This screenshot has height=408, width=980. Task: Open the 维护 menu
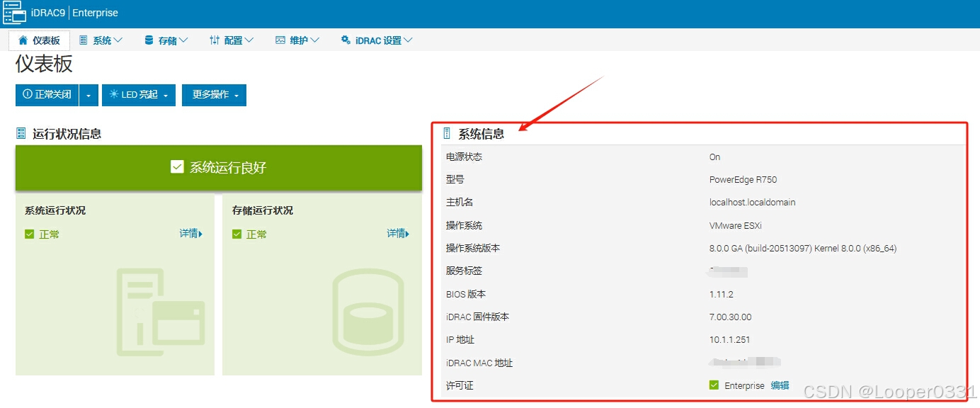(x=297, y=40)
